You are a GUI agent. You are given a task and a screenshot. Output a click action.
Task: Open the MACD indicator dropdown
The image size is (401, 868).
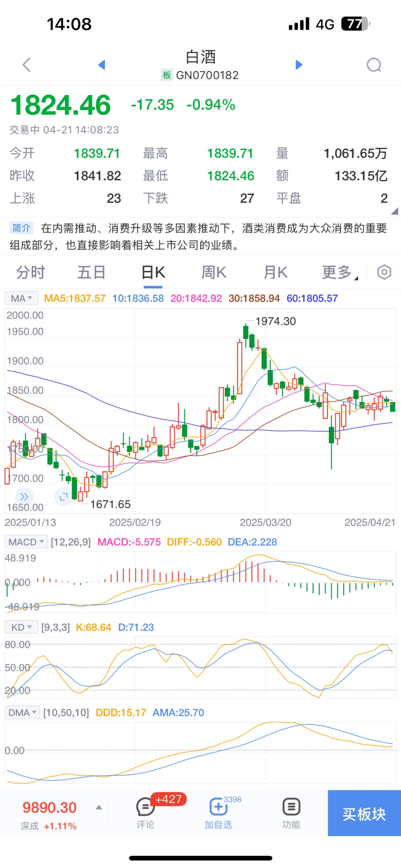(26, 542)
